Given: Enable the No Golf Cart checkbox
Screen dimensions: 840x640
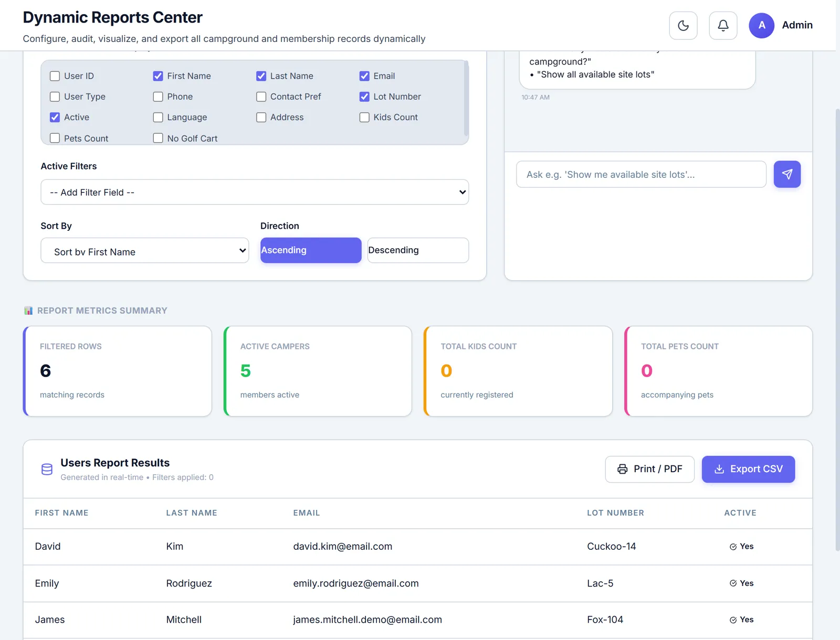Looking at the screenshot, I should click(158, 138).
